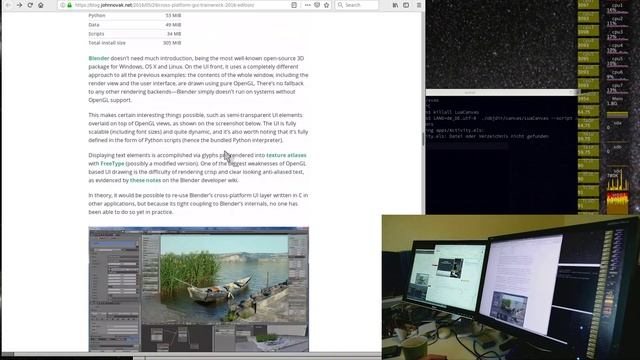Click the 'nicht gefunden' error line in terminal

coord(488,136)
